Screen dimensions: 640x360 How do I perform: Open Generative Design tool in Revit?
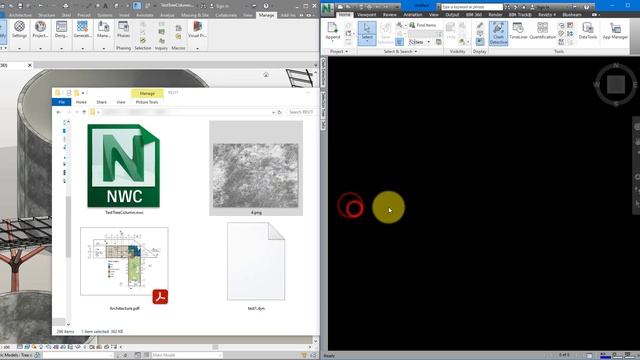coord(82,29)
